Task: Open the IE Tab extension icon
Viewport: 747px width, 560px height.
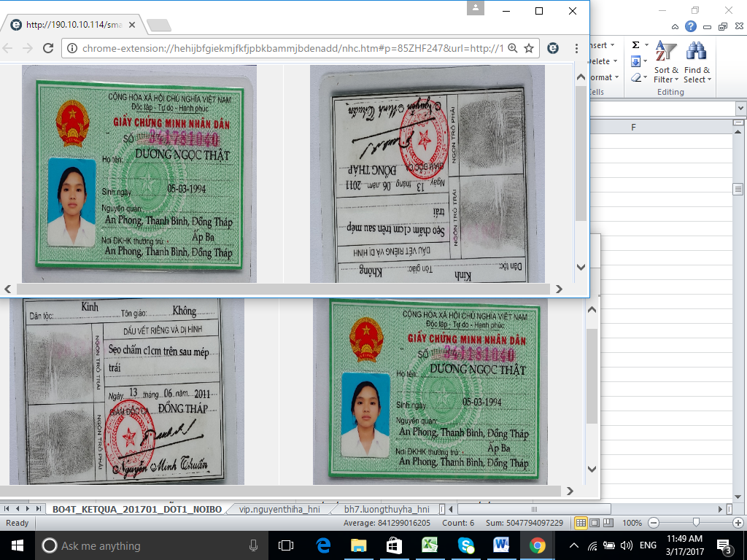Action: click(x=553, y=48)
